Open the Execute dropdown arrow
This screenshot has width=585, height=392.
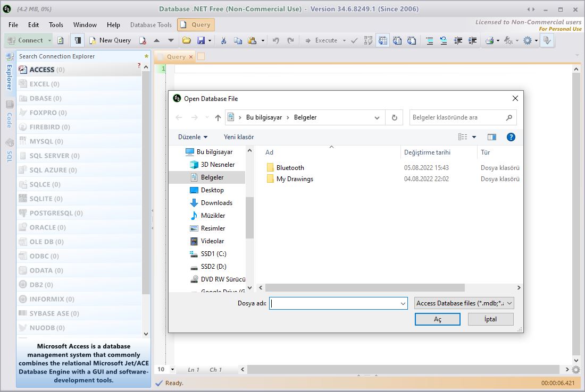click(x=344, y=40)
